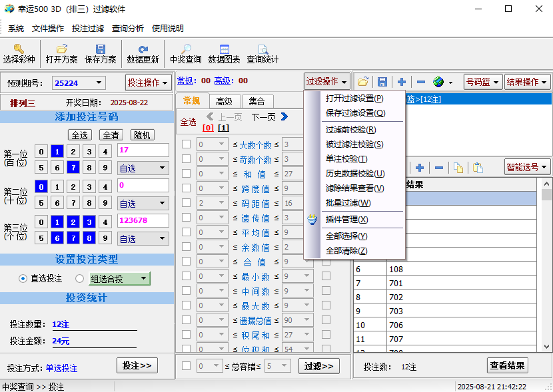Click the 插件管理 menu entry
Image resolution: width=553 pixels, height=392 pixels.
click(x=346, y=220)
